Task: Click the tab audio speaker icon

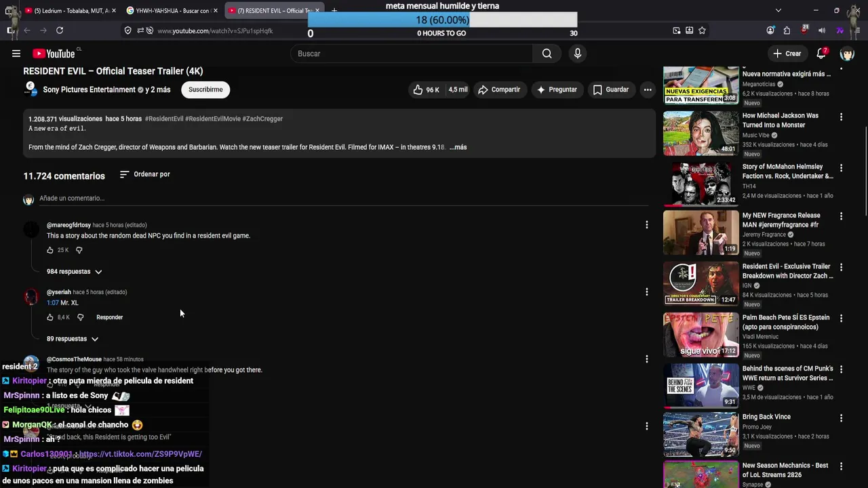Action: (x=822, y=30)
